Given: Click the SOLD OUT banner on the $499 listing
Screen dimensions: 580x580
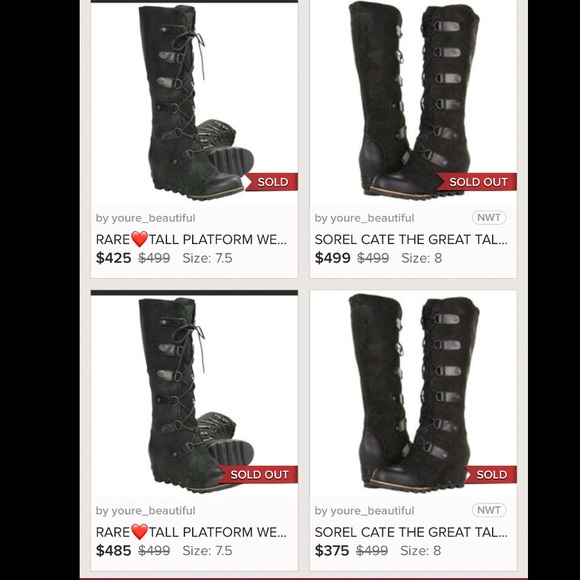Looking at the screenshot, I should [x=476, y=182].
